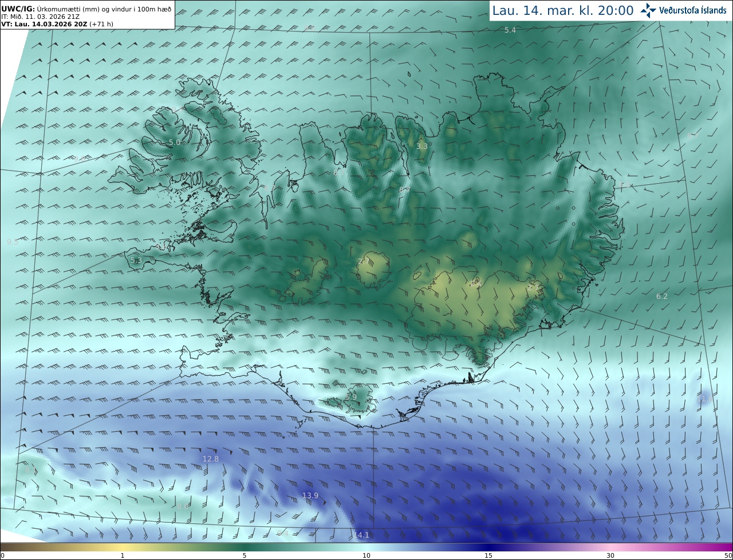Viewport: 733px width, 560px height.
Task: Click the colour scale tick label 15
Action: pyautogui.click(x=488, y=555)
